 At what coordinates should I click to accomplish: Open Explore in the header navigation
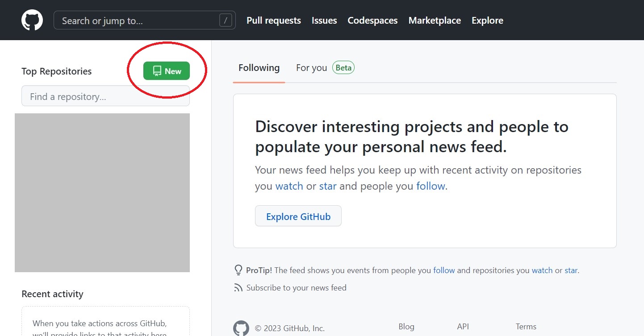(x=487, y=21)
